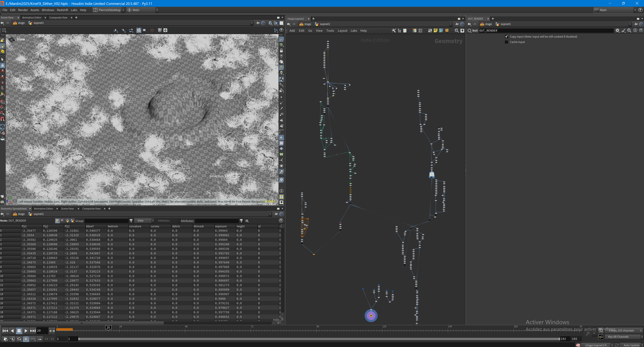644x347 pixels.
Task: Toggle real time playback clock icon
Action: coord(26,339)
